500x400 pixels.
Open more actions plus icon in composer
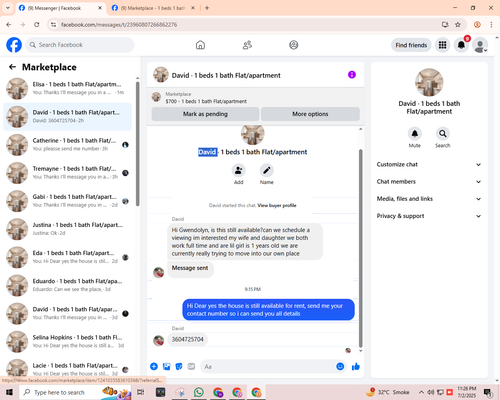click(x=154, y=367)
